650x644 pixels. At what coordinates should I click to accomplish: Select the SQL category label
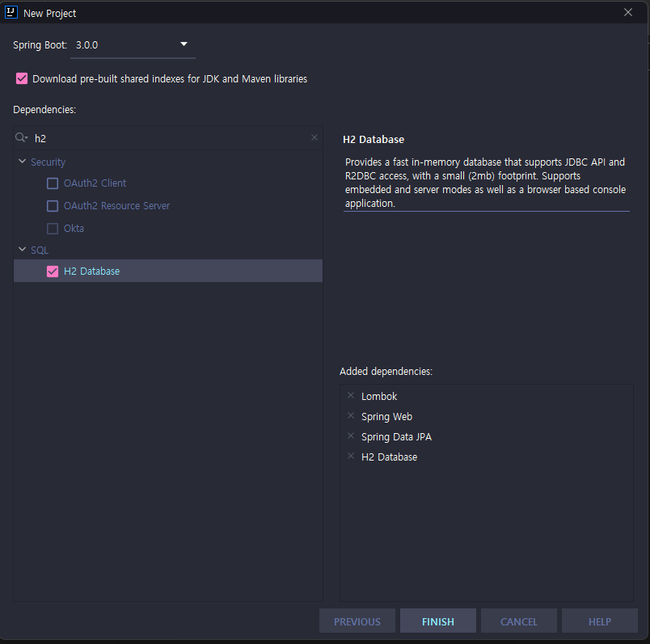click(40, 250)
